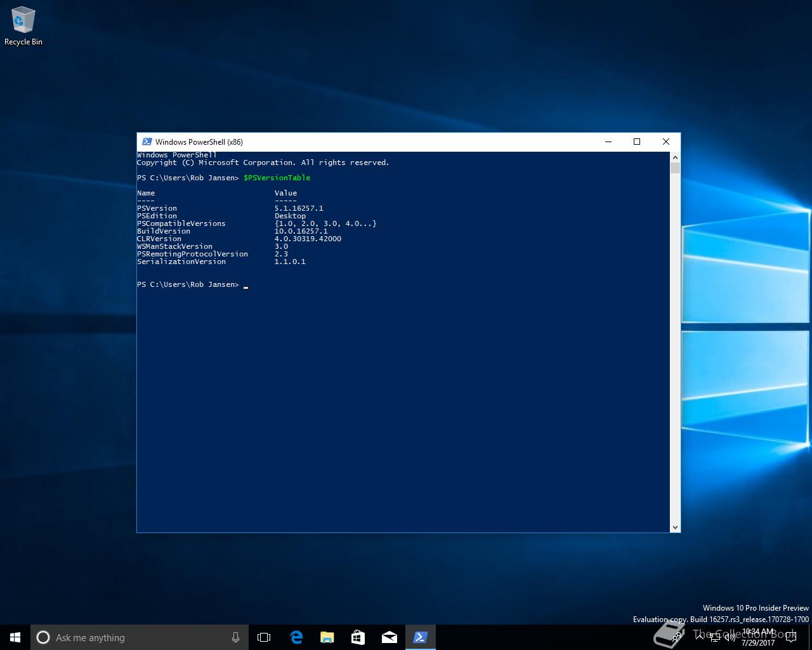Click the {1.0, 2.0, 3.0, 4.0...} value
This screenshot has width=812, height=650.
(325, 223)
